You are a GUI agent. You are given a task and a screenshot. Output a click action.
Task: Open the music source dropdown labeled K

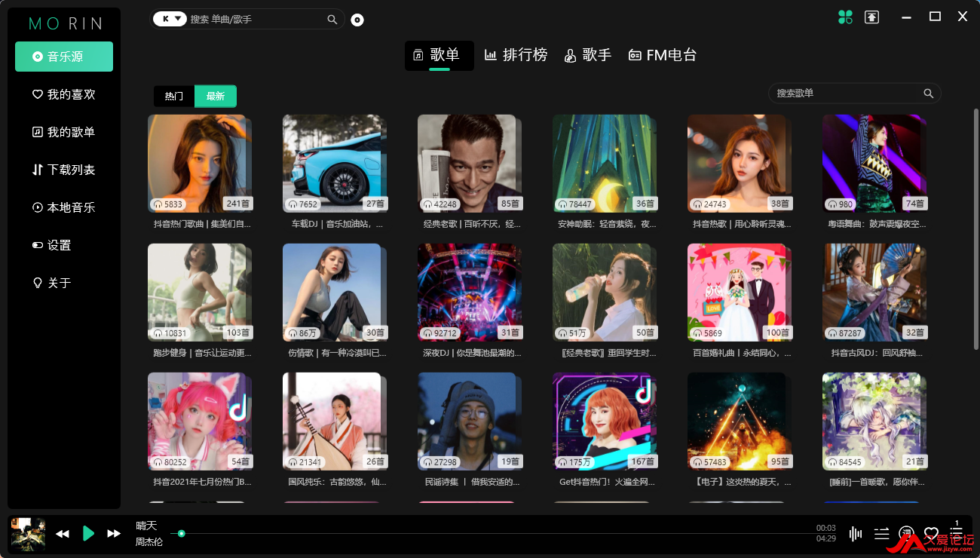(170, 19)
